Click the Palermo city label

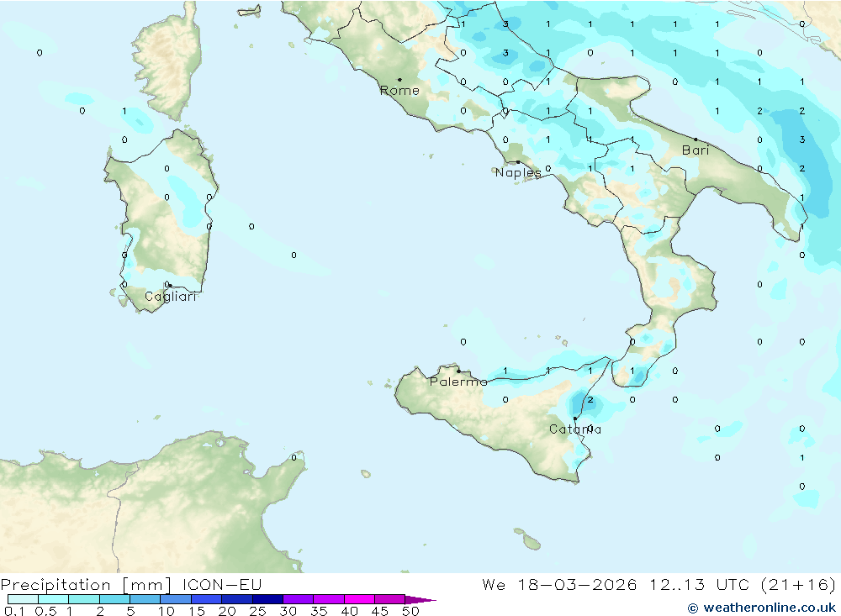coord(458,382)
